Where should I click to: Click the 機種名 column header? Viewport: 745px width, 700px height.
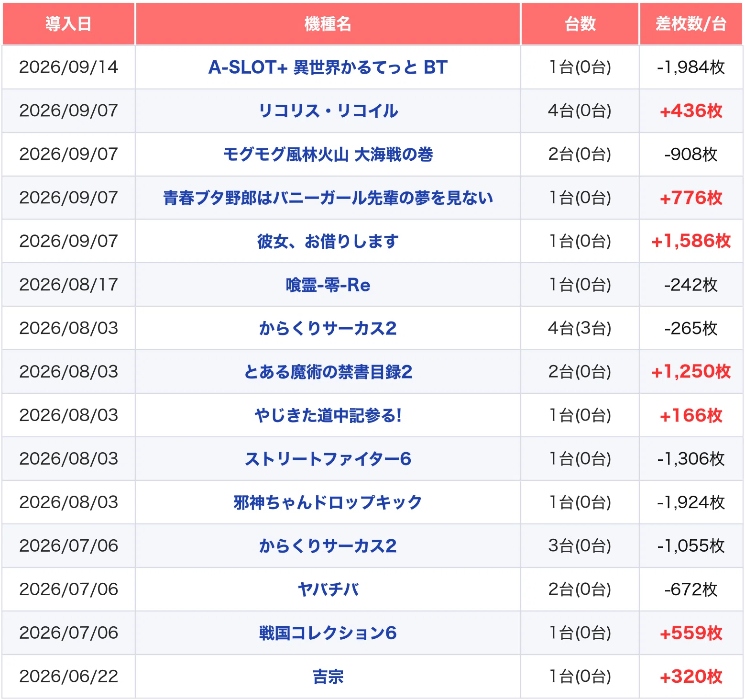[328, 24]
